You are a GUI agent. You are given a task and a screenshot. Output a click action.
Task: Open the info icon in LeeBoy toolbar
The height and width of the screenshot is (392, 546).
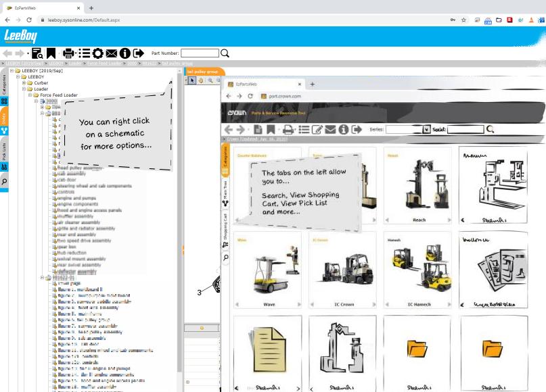pos(125,53)
